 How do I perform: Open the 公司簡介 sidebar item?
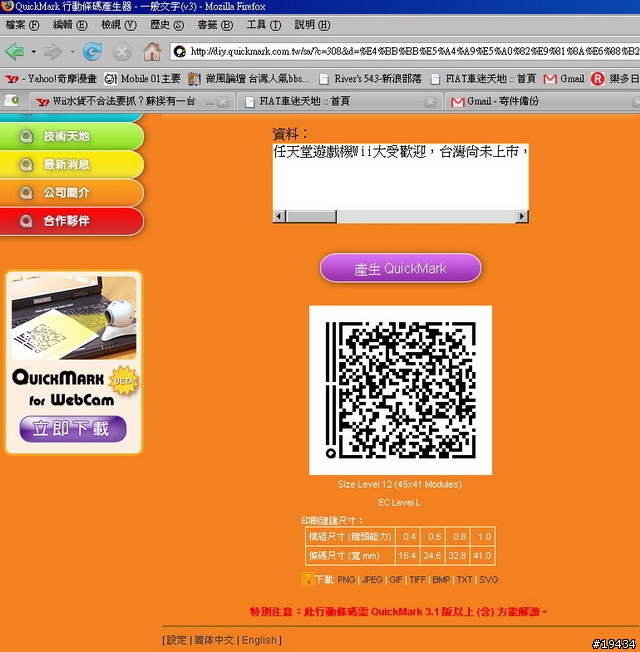click(x=72, y=193)
